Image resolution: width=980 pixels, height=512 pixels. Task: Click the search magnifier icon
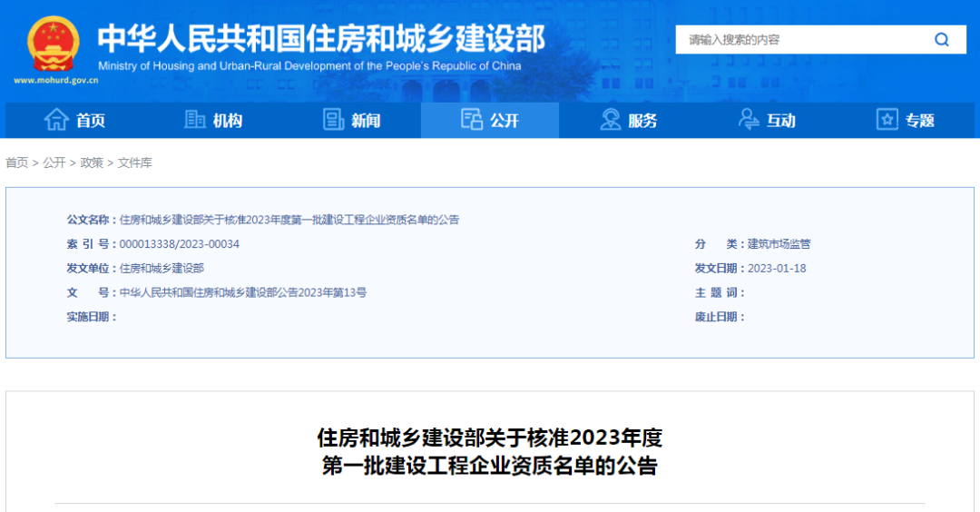pos(941,40)
